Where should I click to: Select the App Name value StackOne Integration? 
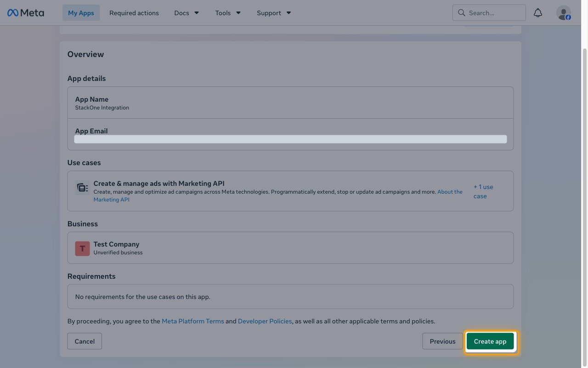click(102, 108)
